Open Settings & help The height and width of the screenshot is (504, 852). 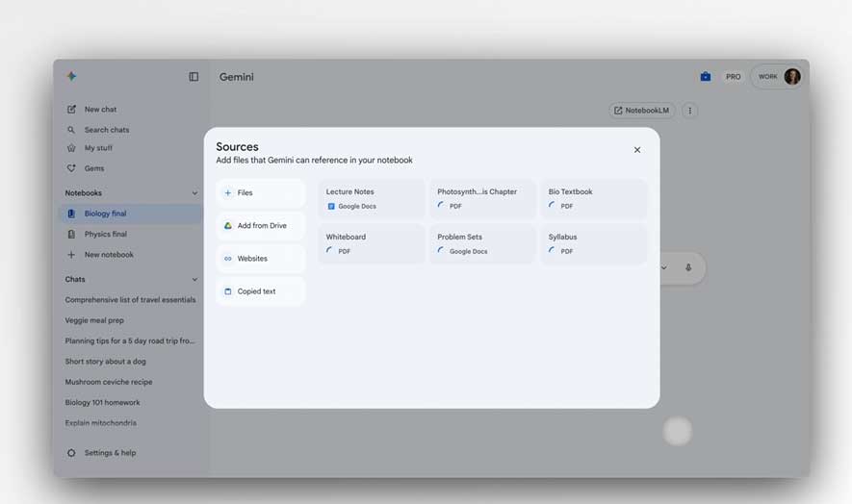click(109, 453)
